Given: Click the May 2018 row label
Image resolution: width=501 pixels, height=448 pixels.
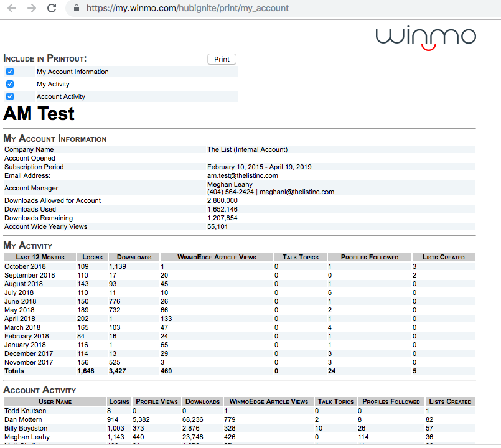Looking at the screenshot, I should tap(19, 310).
